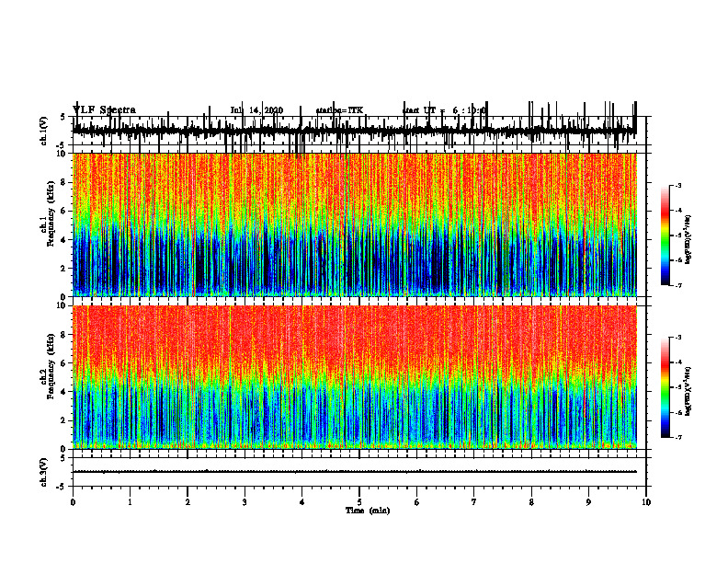This screenshot has height=563, width=728.
Task: Click time axis tick label "2"
Action: [188, 502]
